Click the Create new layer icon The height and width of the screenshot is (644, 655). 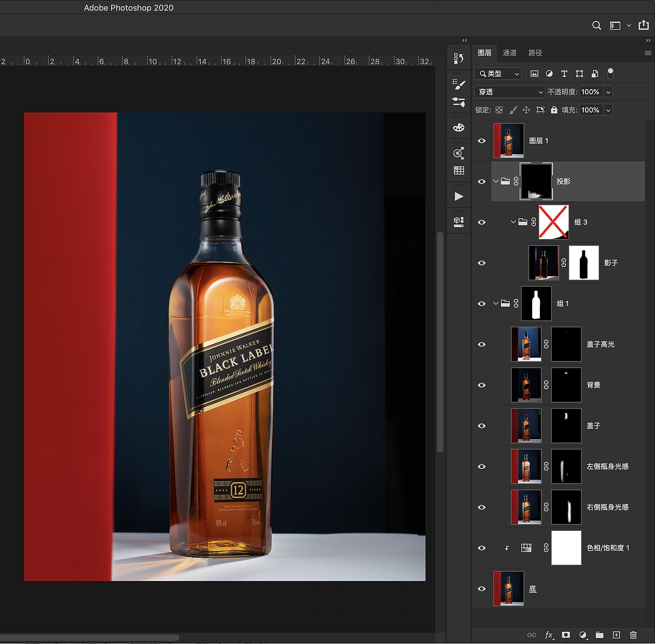point(617,635)
